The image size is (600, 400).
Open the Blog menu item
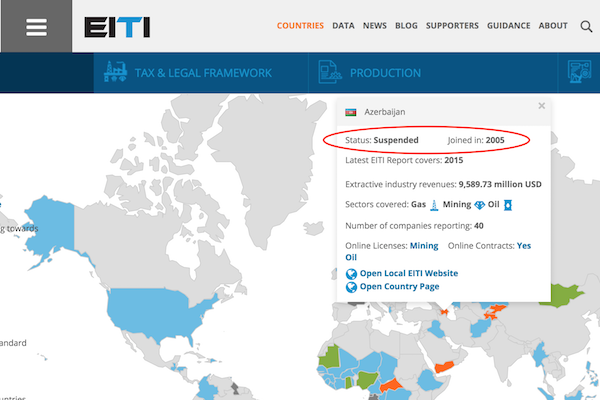tap(406, 26)
